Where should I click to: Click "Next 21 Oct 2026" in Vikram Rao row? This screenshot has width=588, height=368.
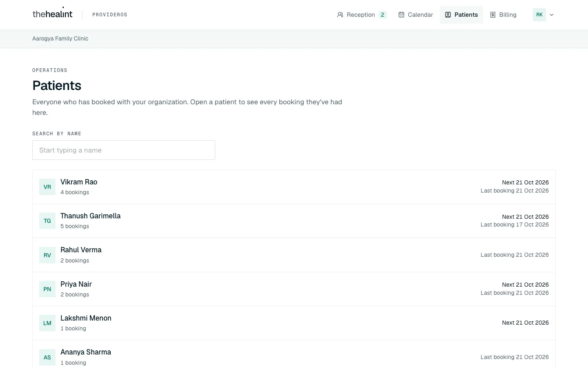point(526,182)
